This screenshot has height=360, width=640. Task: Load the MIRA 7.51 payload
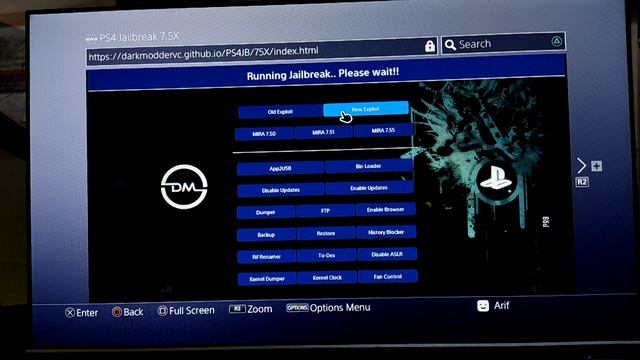point(323,132)
